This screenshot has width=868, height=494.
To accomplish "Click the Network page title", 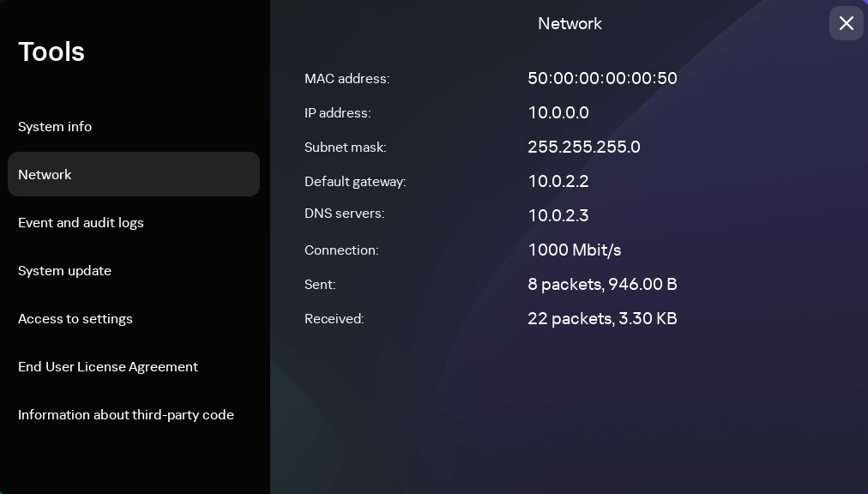I will coord(570,23).
